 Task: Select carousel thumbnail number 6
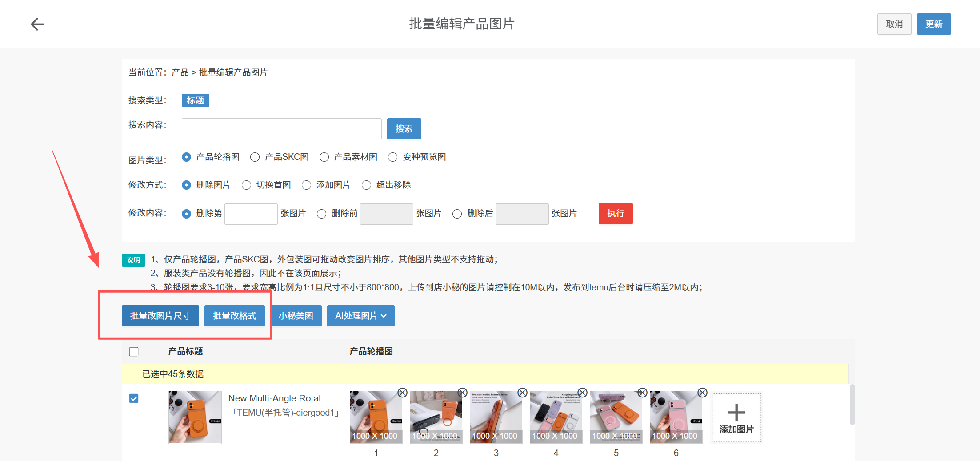[x=676, y=417]
